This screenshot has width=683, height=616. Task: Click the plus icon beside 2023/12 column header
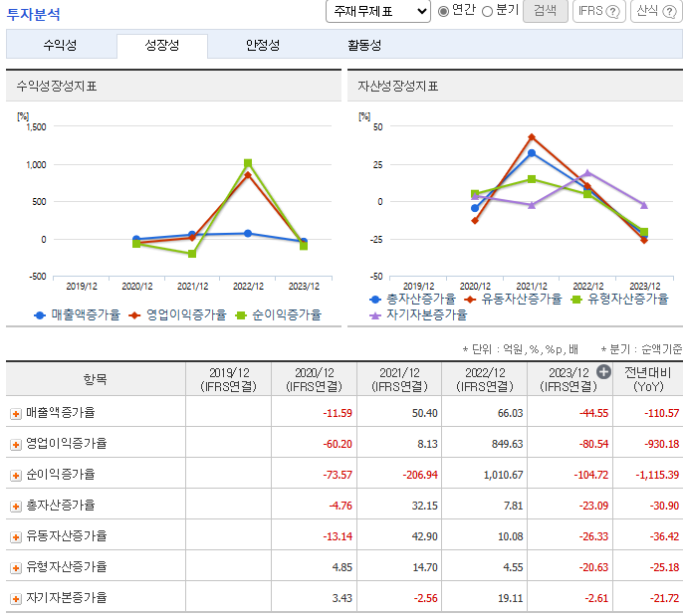603,372
